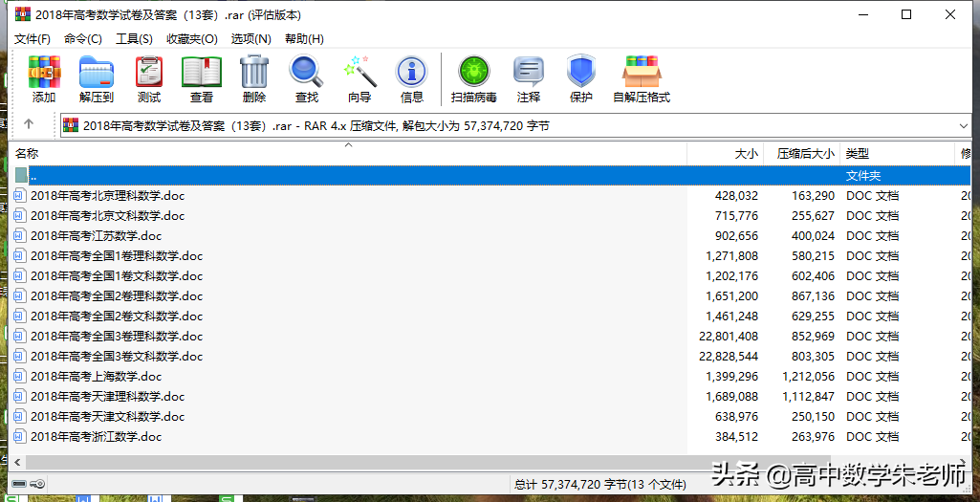The image size is (980, 502).
Task: Click the Delete (删除) trash icon
Action: click(254, 78)
